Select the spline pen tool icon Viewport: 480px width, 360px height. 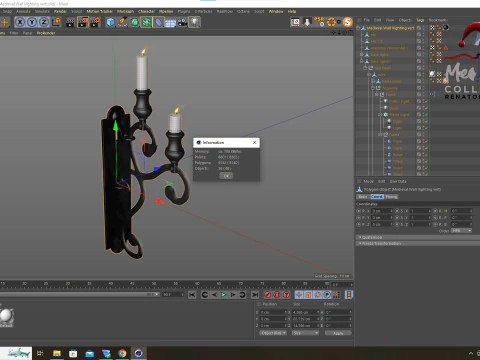122,22
